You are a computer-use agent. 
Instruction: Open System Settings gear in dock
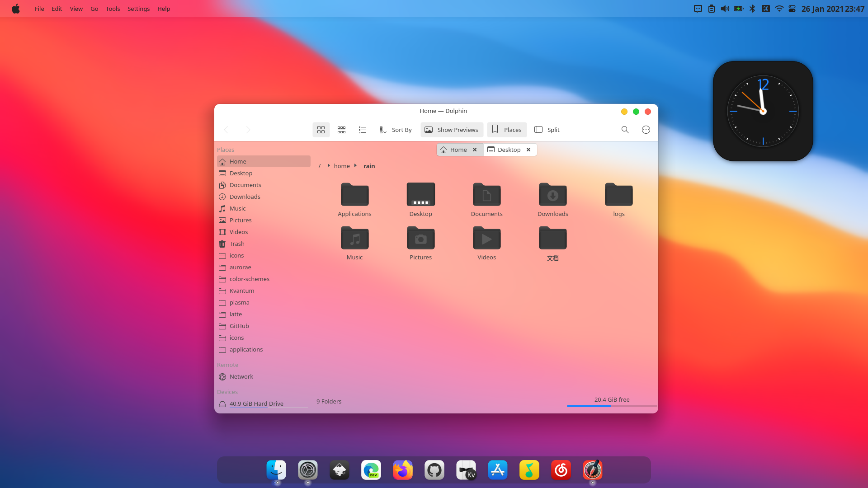point(308,470)
